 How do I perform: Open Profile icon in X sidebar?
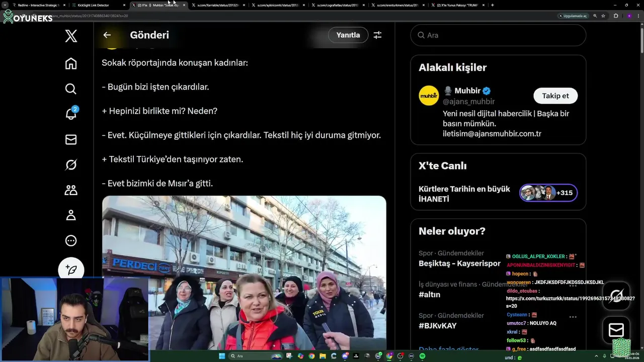click(x=71, y=215)
